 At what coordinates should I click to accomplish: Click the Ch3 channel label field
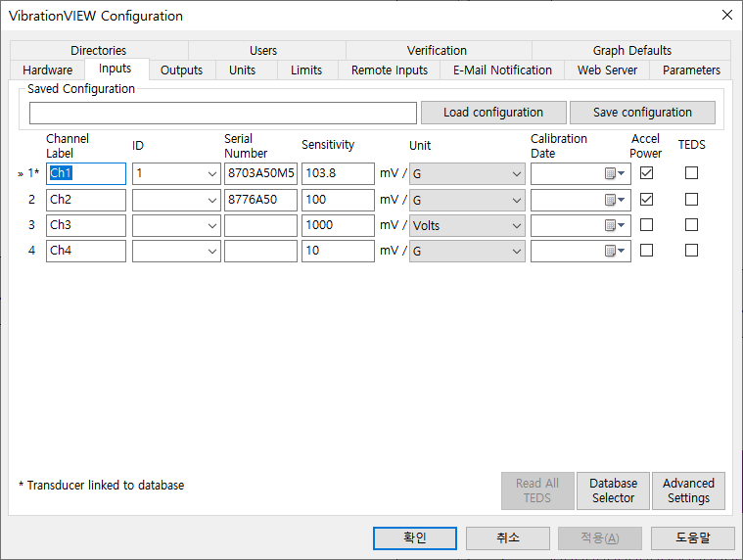(x=86, y=225)
